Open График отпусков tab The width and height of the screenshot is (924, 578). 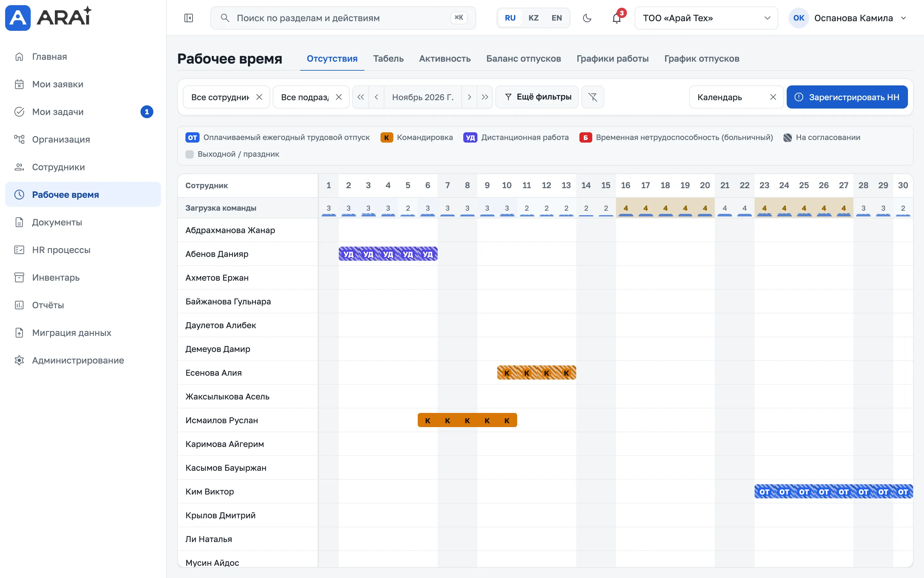702,58
